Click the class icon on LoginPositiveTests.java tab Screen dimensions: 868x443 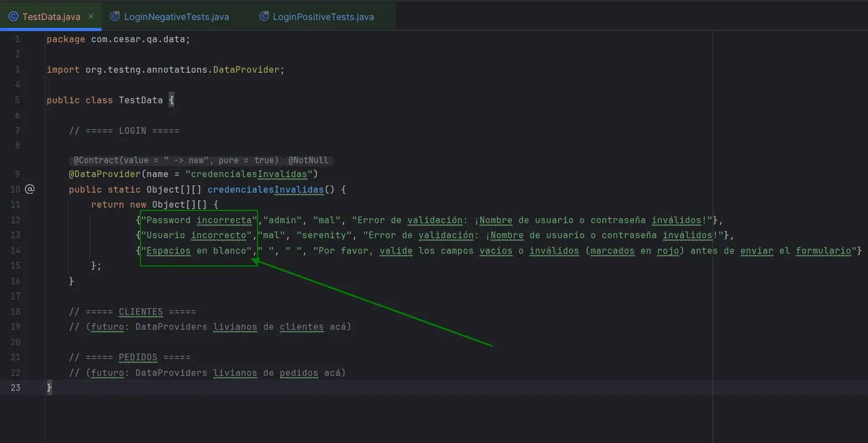263,16
